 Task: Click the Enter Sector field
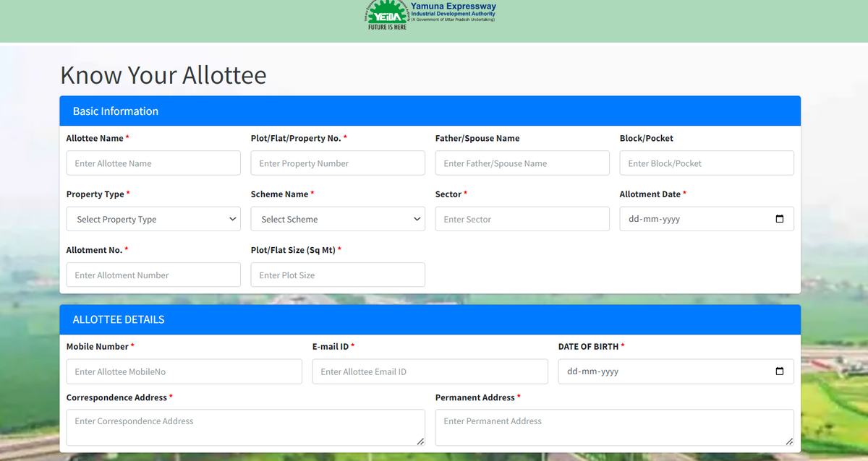click(x=522, y=219)
